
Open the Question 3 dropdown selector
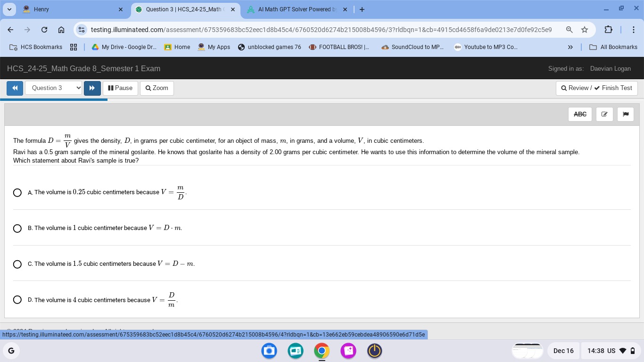(x=53, y=88)
